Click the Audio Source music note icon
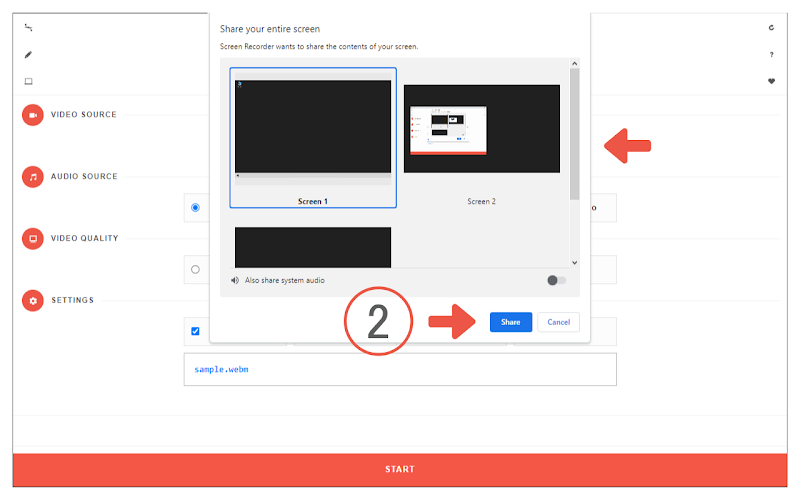Image resolution: width=800 pixels, height=500 pixels. (33, 177)
